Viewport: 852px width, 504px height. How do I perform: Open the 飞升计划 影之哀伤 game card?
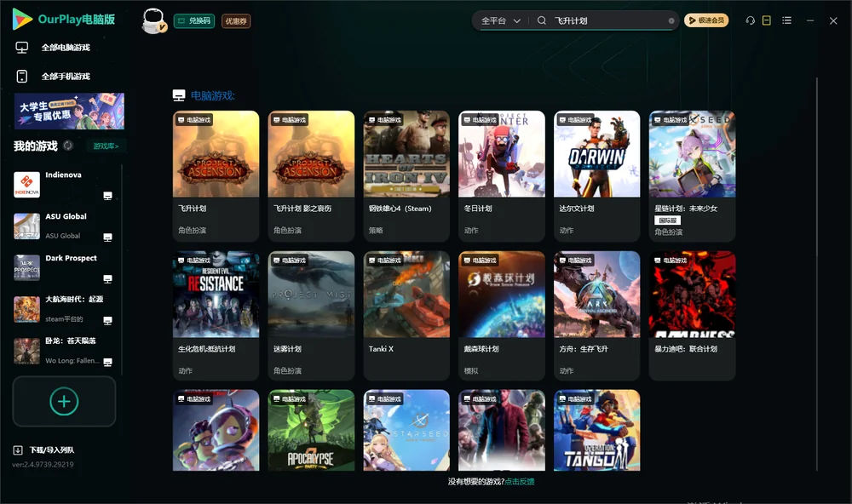click(311, 176)
